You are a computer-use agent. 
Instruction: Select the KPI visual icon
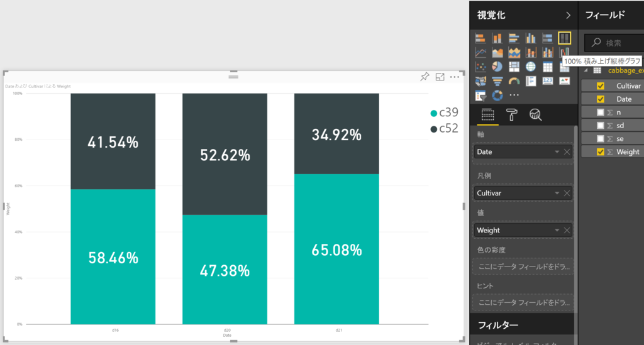click(564, 81)
